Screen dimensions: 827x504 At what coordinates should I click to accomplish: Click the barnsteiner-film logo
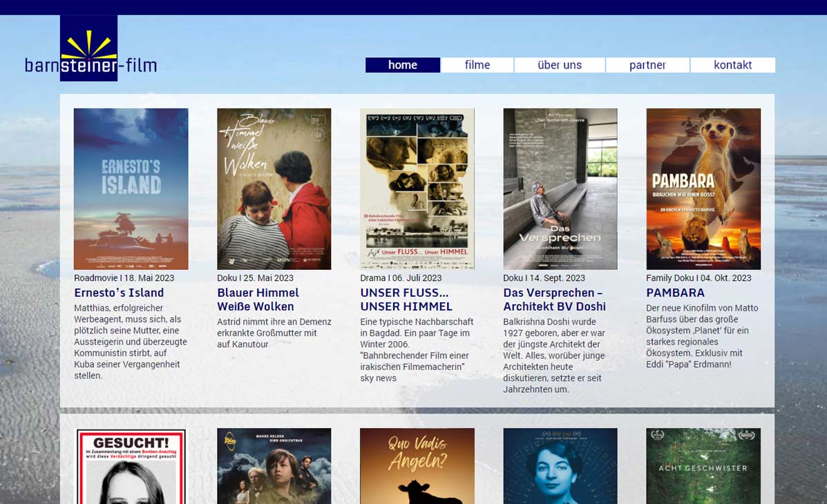tap(91, 48)
